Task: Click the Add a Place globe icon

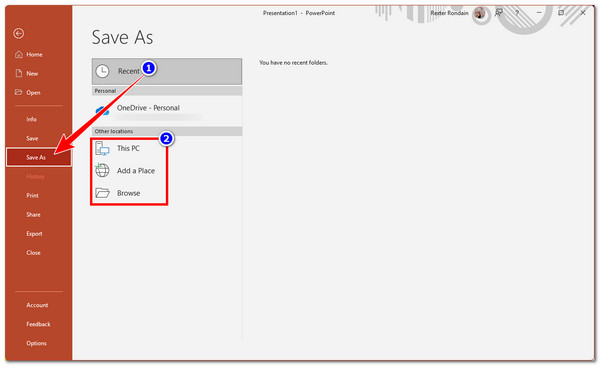Action: point(102,170)
